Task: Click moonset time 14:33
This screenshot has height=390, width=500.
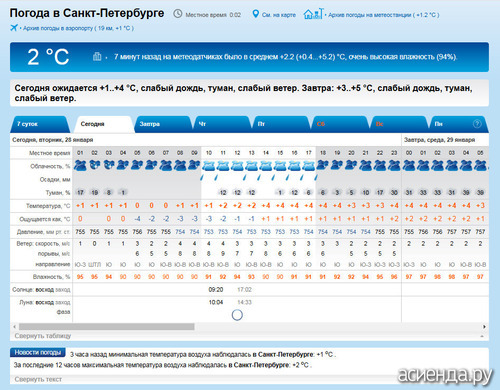Action: pos(244,302)
